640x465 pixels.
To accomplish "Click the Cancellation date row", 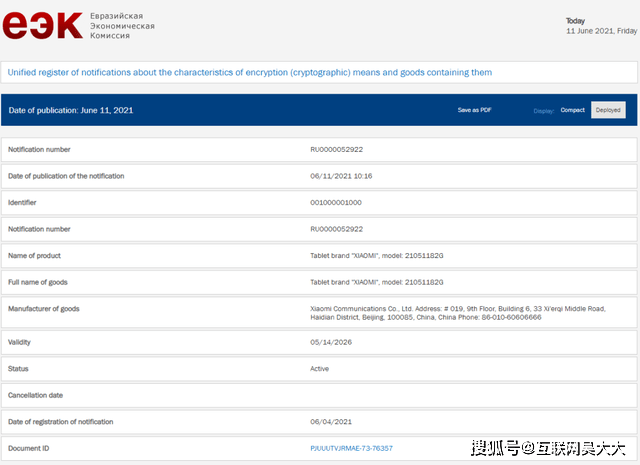I will pos(319,395).
